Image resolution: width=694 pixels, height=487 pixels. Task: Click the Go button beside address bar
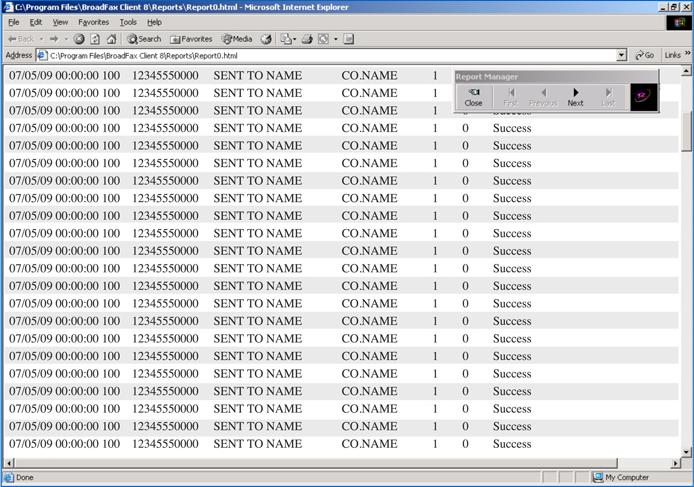(644, 55)
